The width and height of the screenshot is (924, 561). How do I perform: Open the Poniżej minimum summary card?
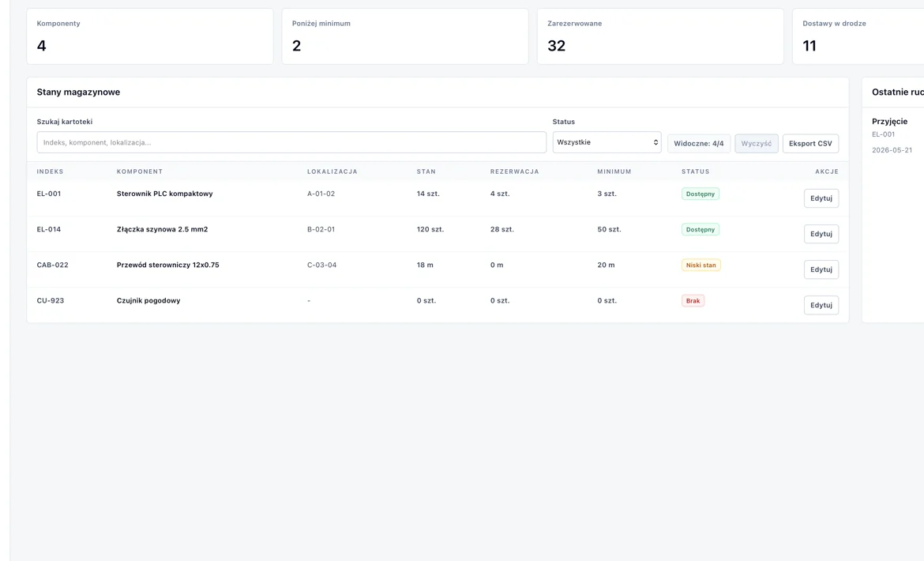(x=405, y=36)
